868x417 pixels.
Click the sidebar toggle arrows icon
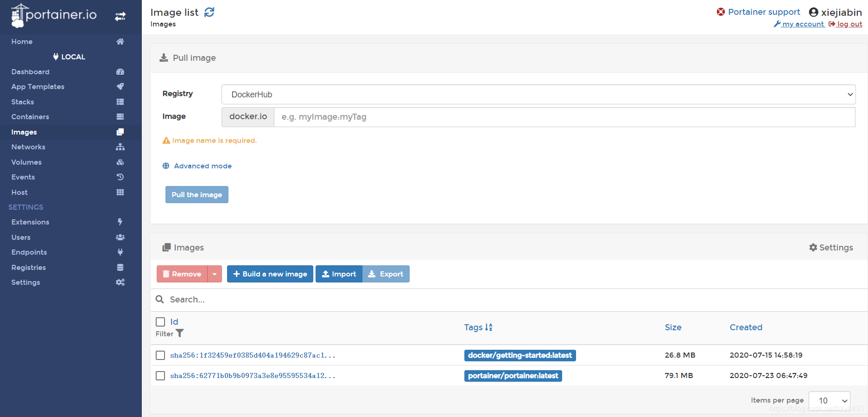pyautogui.click(x=120, y=17)
